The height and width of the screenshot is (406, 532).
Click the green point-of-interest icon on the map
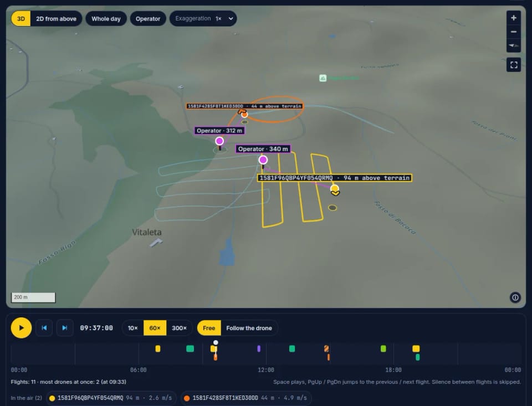tap(323, 78)
